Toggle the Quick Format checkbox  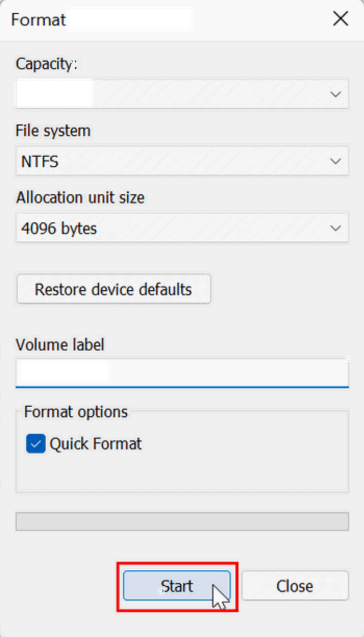point(36,444)
